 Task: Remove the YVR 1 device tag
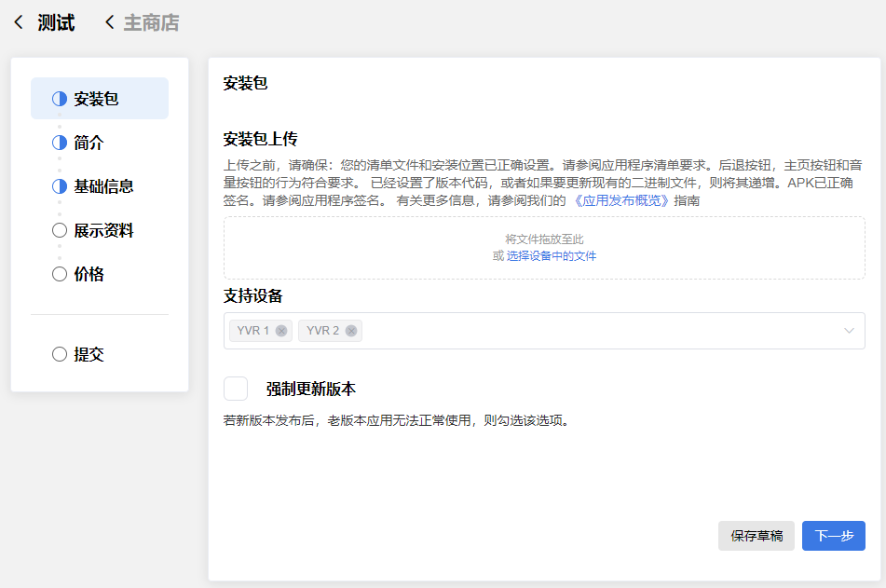281,331
